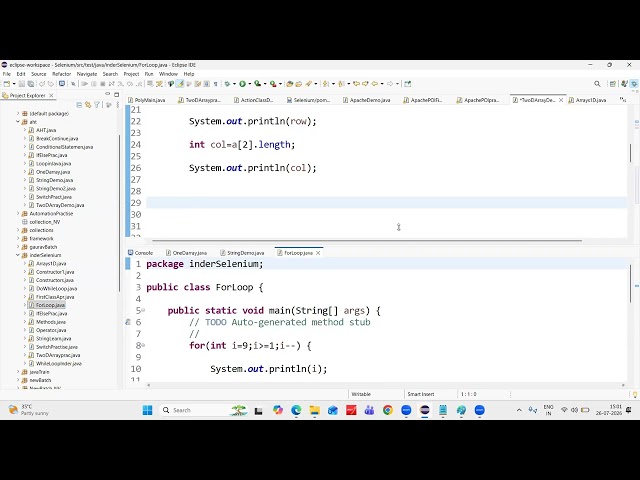Click the Filter icon in Project Explorer
Viewport: 640px width, 480px height.
(x=97, y=105)
